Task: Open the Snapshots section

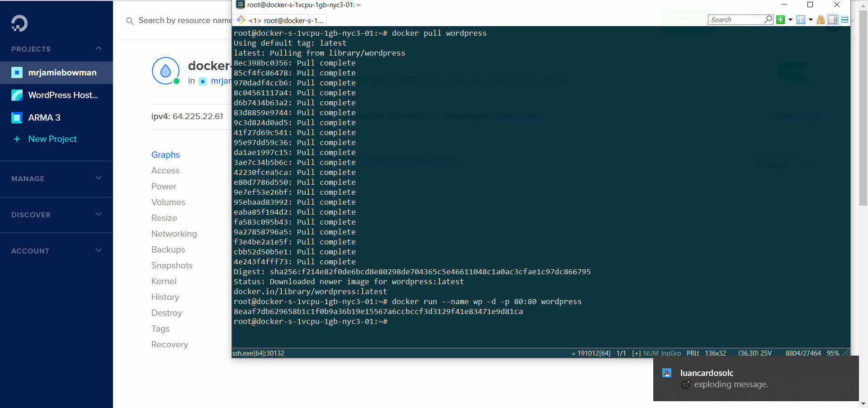Action: [x=172, y=265]
